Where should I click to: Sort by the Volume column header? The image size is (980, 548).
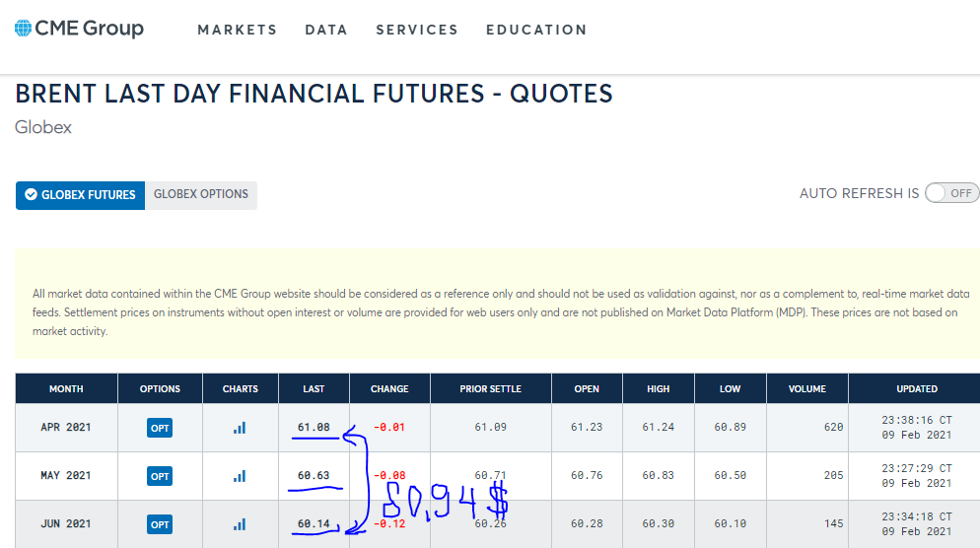[x=806, y=388]
